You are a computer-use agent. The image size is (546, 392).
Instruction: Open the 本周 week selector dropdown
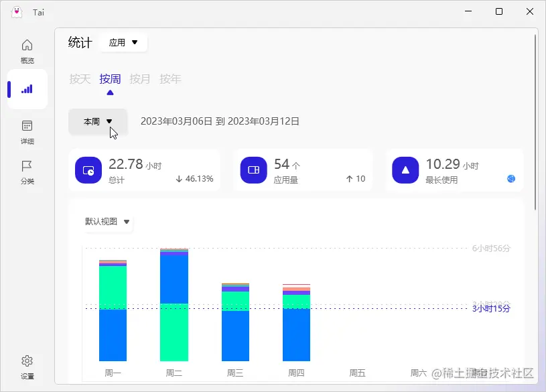point(98,122)
